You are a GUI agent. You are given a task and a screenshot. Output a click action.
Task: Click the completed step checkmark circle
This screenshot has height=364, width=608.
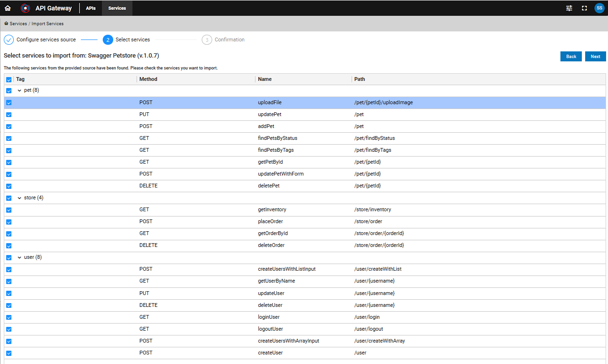coord(9,39)
